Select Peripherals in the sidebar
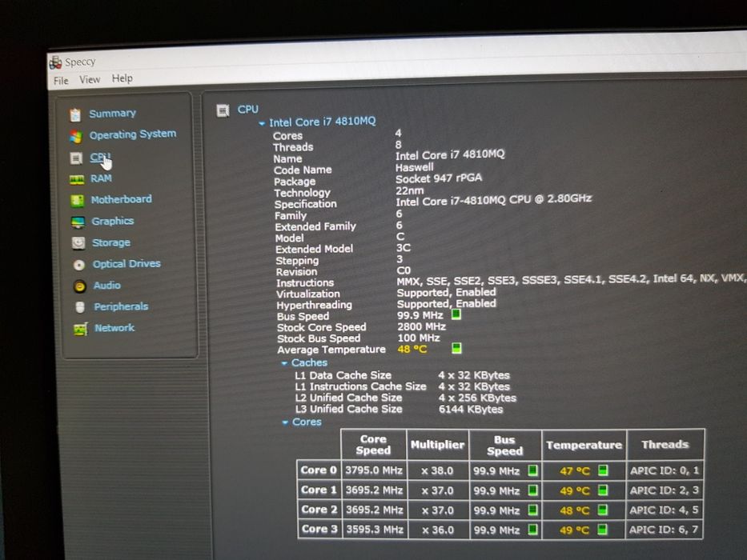This screenshot has width=747, height=560. 121,306
